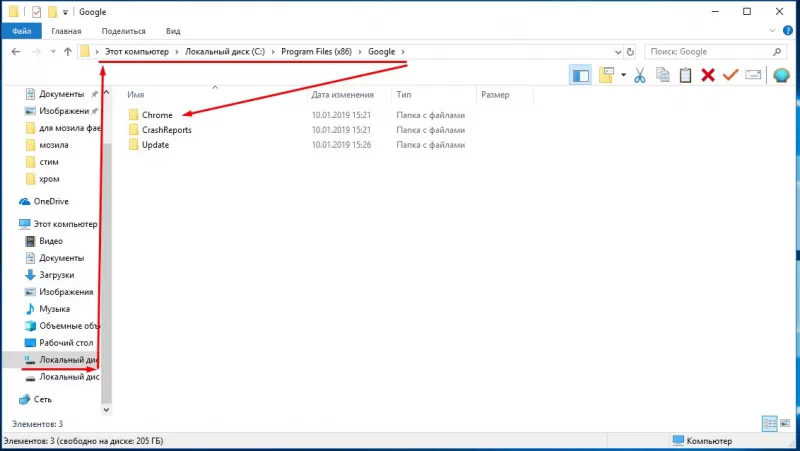Click the folder view options icon

(606, 75)
